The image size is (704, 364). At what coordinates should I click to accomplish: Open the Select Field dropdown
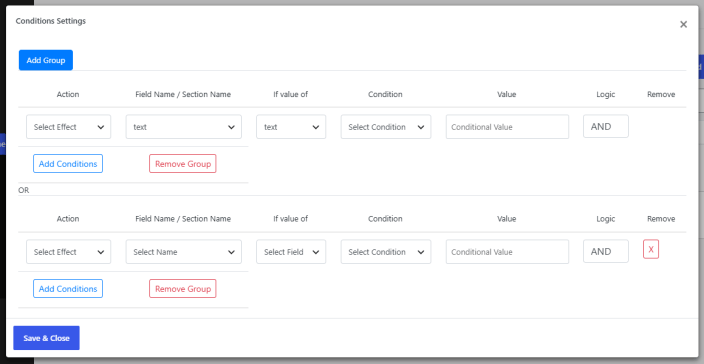pyautogui.click(x=291, y=252)
